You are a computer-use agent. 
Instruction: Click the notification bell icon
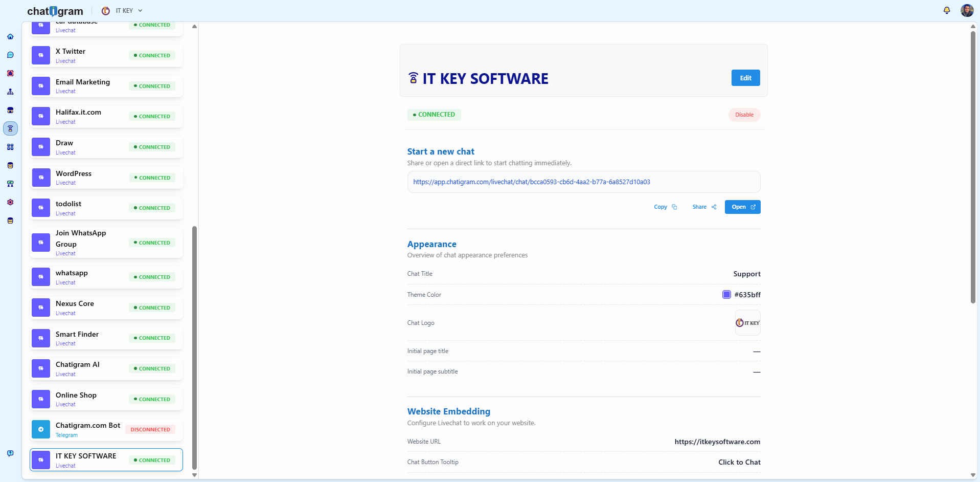pos(947,10)
